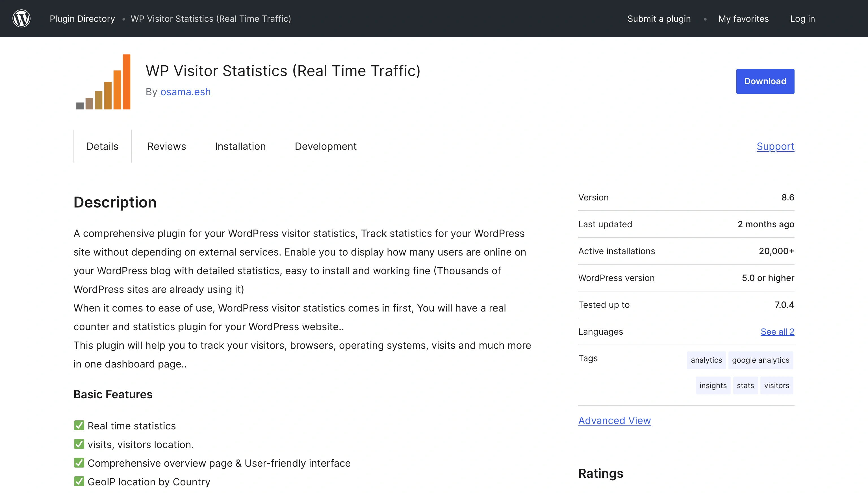
Task: Click checkmark beside GeoIP location by Country
Action: click(x=79, y=481)
